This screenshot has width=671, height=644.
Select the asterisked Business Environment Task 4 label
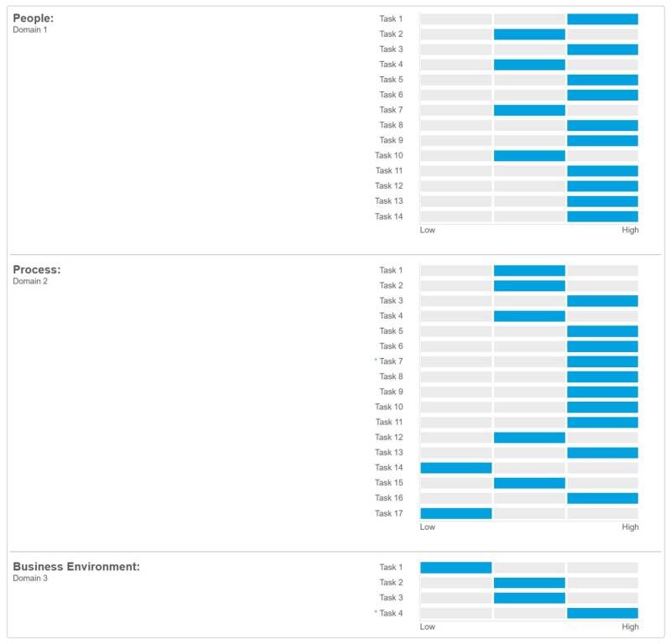coord(391,614)
